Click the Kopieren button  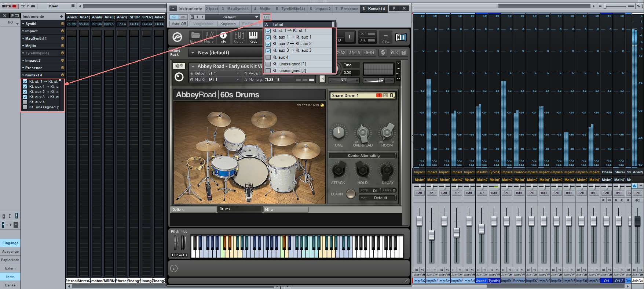click(x=228, y=24)
